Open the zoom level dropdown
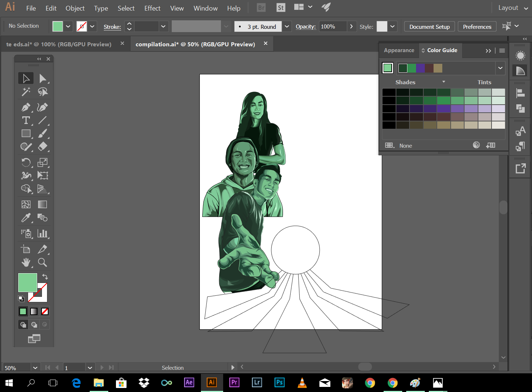 coord(35,368)
